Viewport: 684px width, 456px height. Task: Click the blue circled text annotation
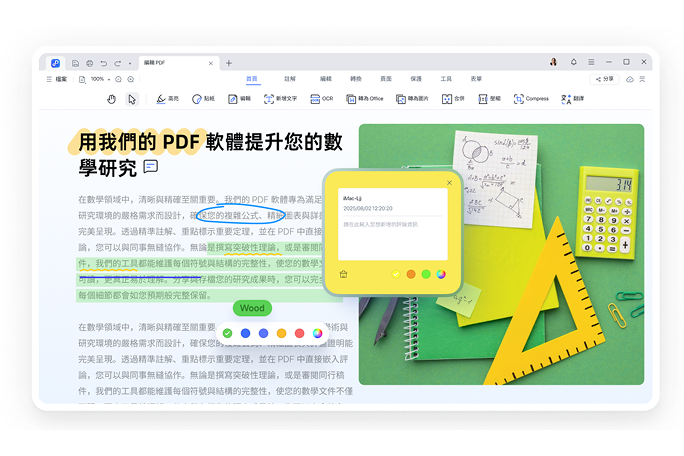coord(240,215)
